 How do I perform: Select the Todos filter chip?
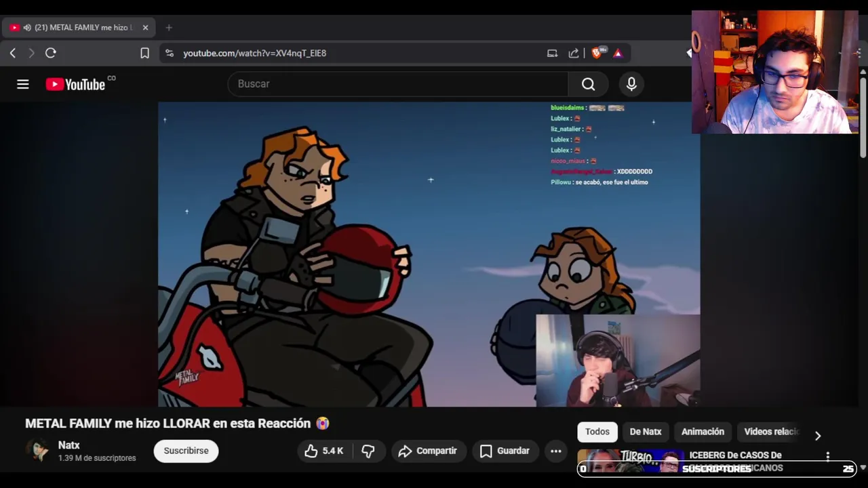[x=597, y=432]
